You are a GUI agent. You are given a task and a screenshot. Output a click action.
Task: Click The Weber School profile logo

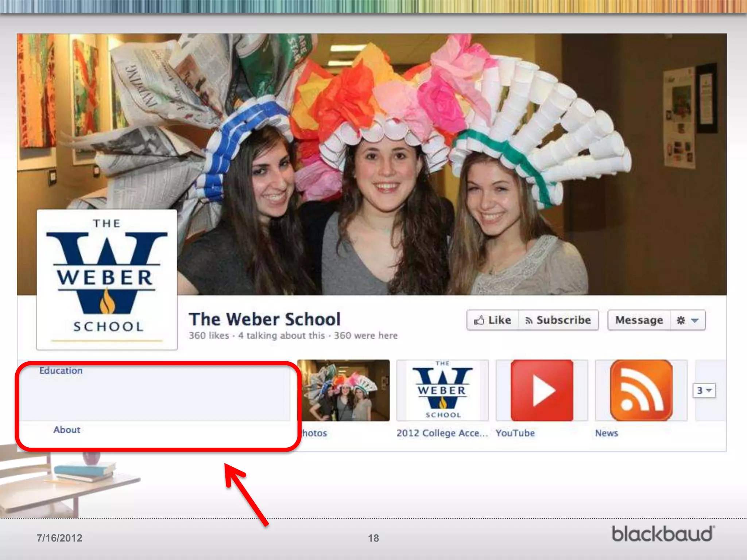tap(107, 280)
